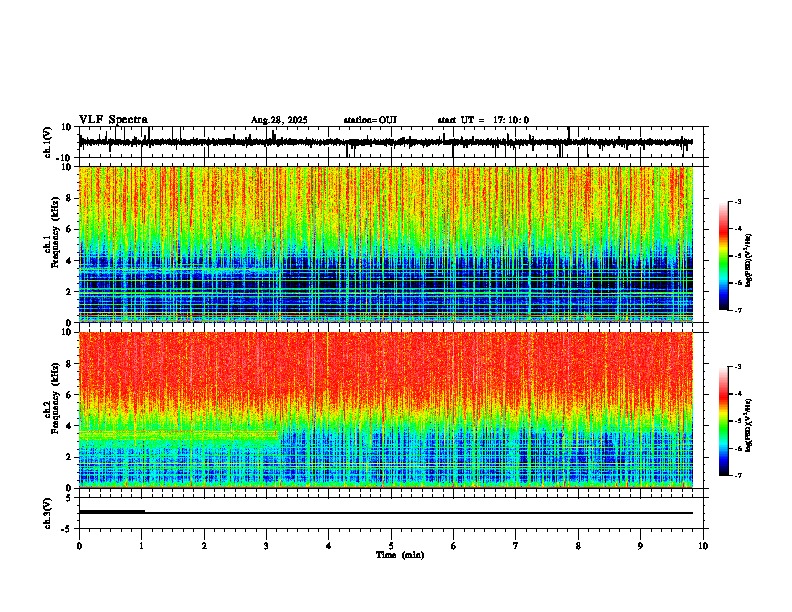Click the "2" kHz tick of ch.2 spectrogram
The width and height of the screenshot is (792, 612).
[69, 457]
